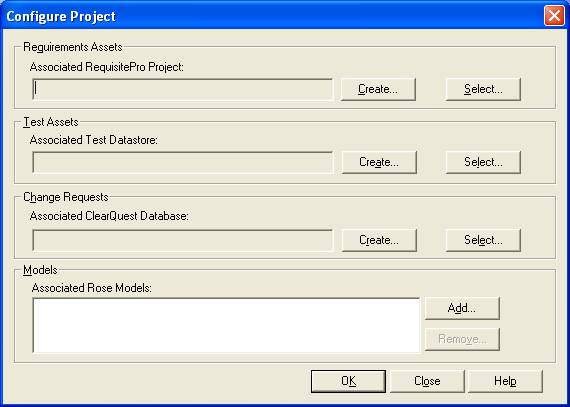Click the Close button beside OK
Image resolution: width=570 pixels, height=407 pixels.
(x=427, y=381)
